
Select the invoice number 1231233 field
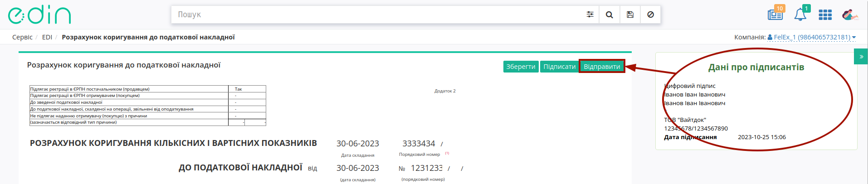(426, 168)
